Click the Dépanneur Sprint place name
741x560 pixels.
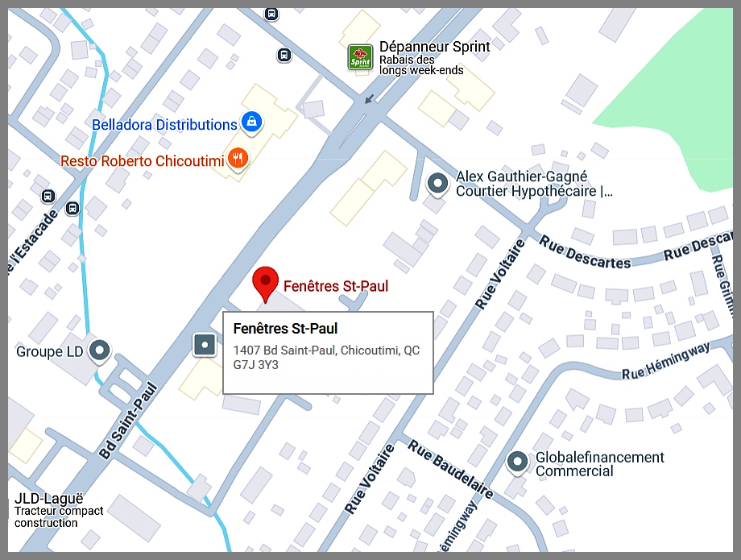tap(435, 47)
